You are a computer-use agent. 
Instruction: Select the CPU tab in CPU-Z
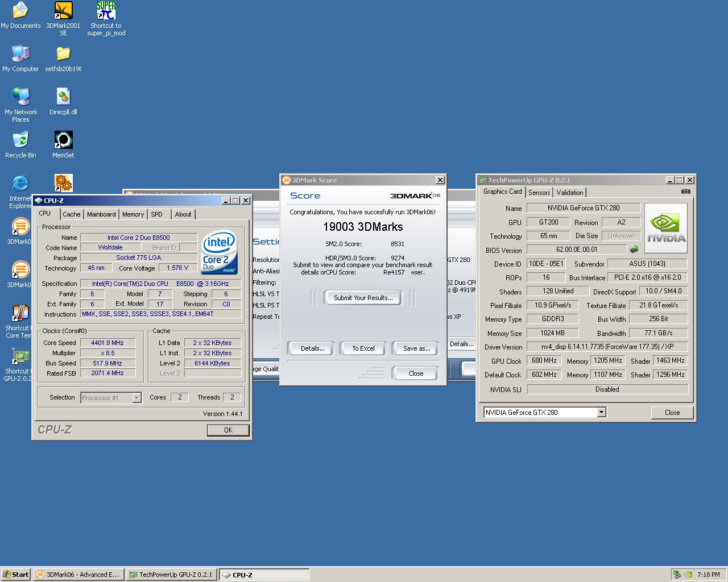[x=45, y=213]
